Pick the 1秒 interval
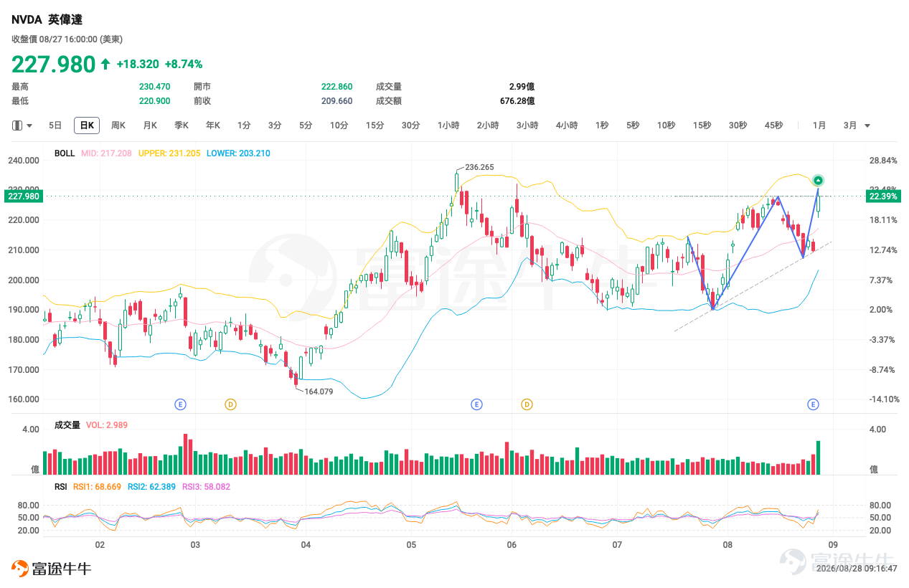 [x=602, y=125]
